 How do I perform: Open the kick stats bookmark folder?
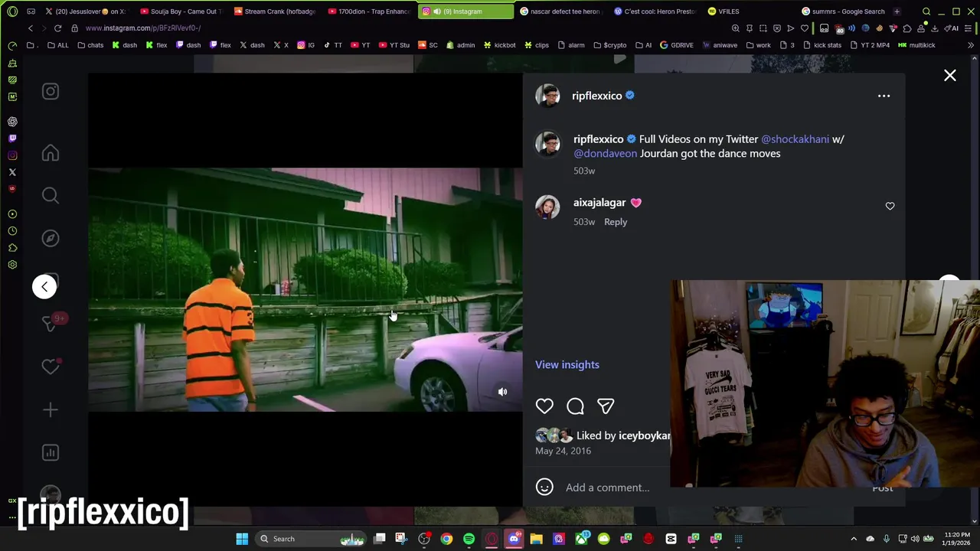822,45
